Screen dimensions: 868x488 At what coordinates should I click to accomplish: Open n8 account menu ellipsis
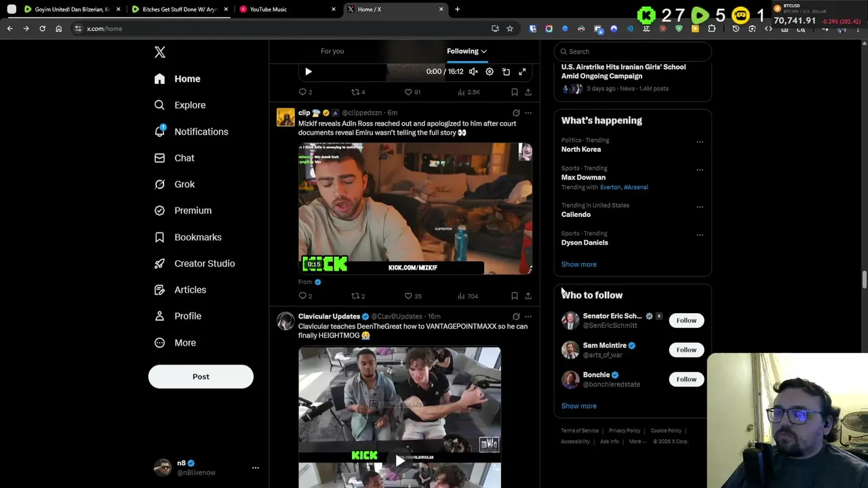click(256, 468)
